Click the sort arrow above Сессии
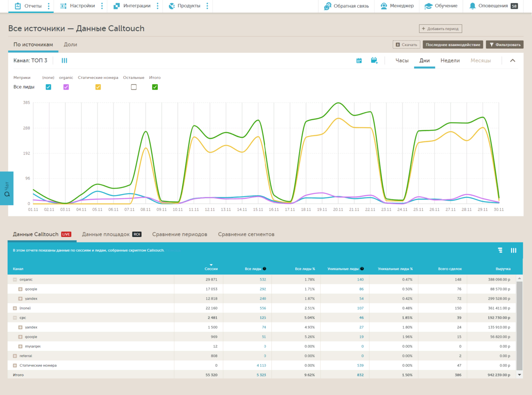532x395 pixels. [211, 265]
